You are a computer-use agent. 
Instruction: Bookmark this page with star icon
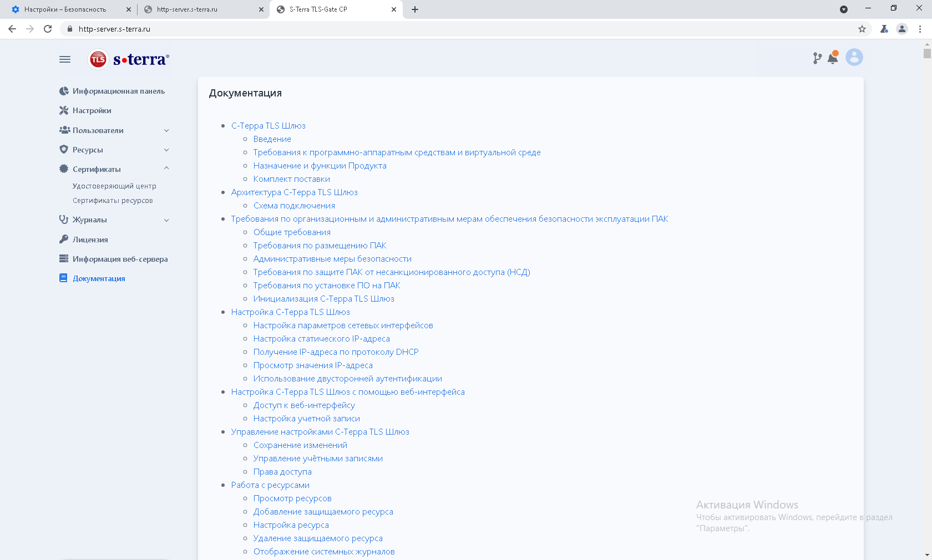[862, 29]
